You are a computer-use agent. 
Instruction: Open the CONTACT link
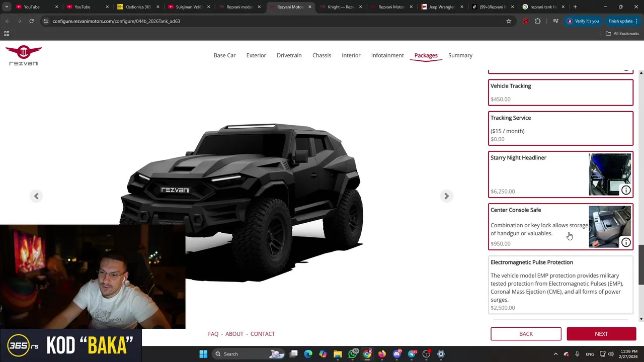tap(263, 334)
